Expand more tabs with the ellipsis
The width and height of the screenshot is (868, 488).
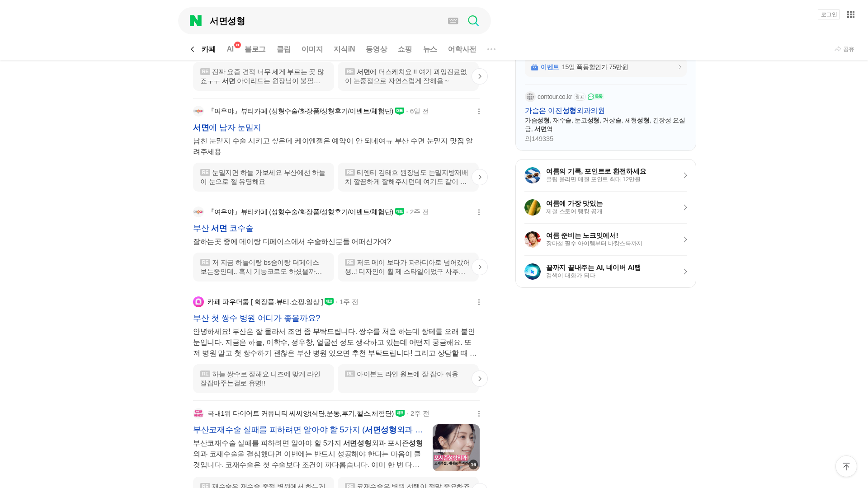click(x=491, y=49)
